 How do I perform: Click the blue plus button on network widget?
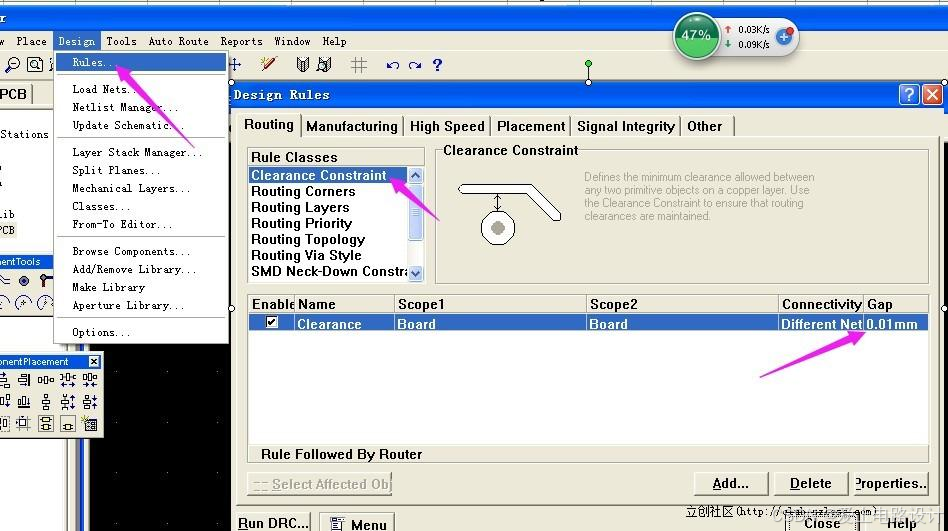784,36
